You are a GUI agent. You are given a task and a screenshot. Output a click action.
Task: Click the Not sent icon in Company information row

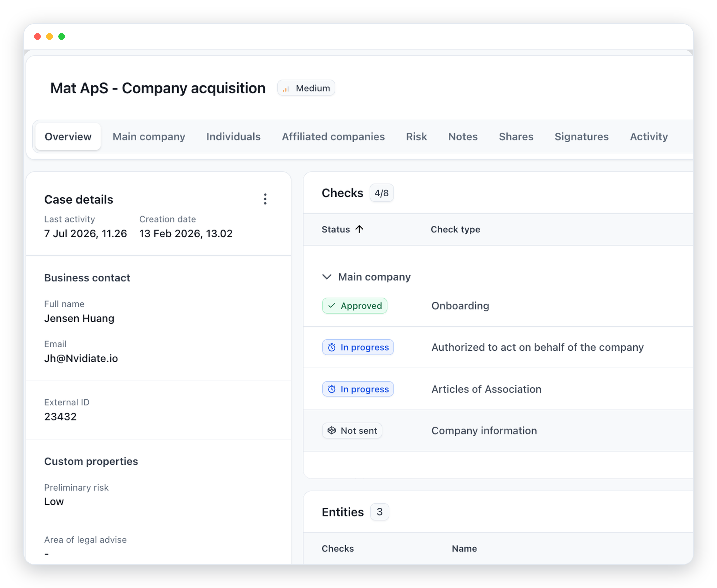(x=332, y=431)
